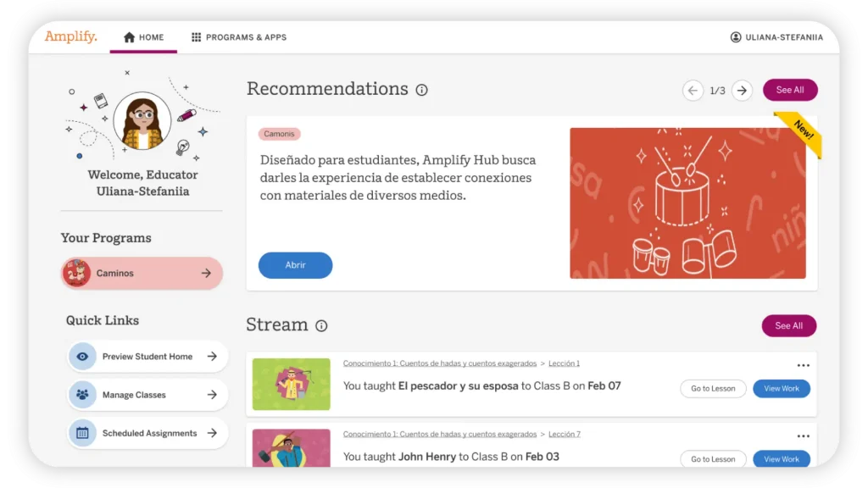
Task: Go to Lesson for El pescador y su esposa
Action: 713,388
